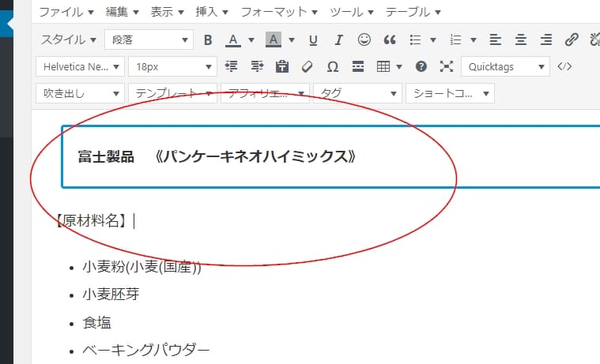Toggle underline formatting
This screenshot has width=600, height=364.
coord(313,39)
